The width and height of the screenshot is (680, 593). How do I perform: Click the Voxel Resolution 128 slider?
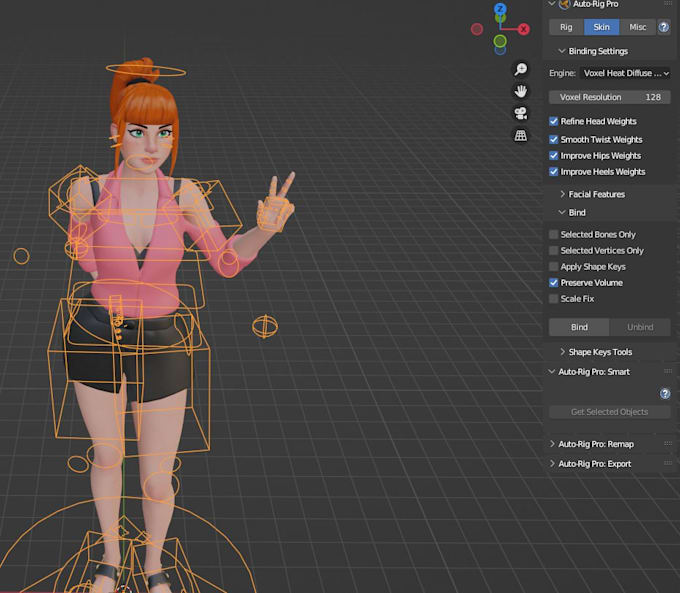coord(610,97)
